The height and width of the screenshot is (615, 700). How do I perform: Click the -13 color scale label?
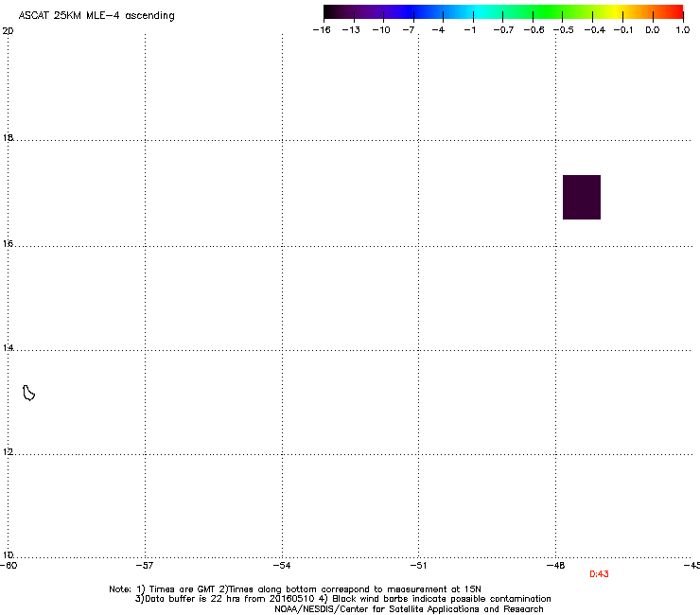tap(351, 30)
